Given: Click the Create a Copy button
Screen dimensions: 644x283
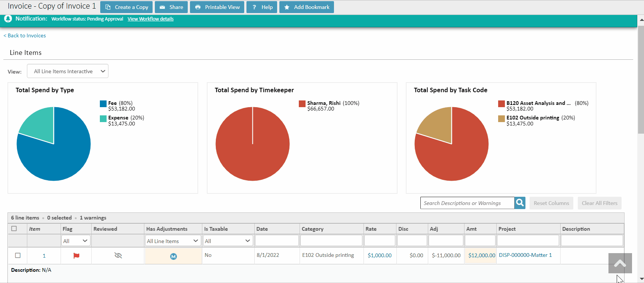Looking at the screenshot, I should coord(126,7).
